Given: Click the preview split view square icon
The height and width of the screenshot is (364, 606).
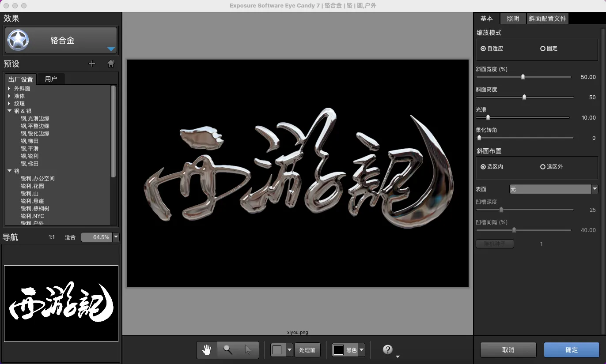Looking at the screenshot, I should click(277, 350).
